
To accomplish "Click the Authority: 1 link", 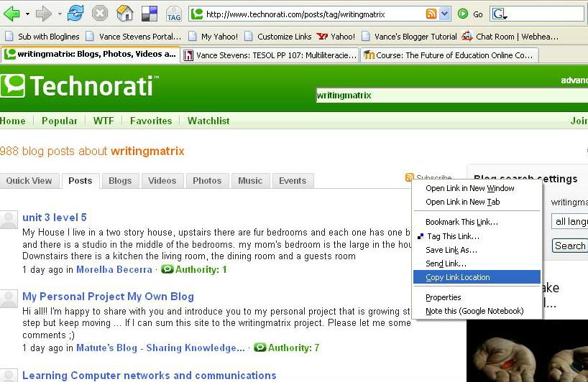I will (194, 270).
